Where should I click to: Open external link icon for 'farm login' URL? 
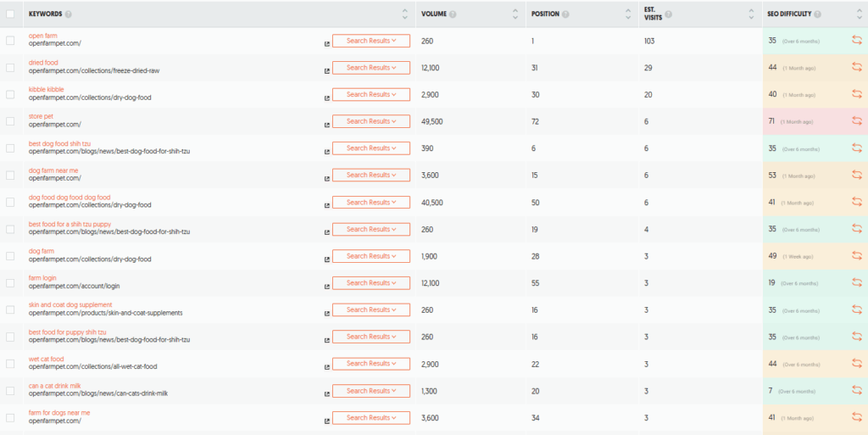click(326, 286)
